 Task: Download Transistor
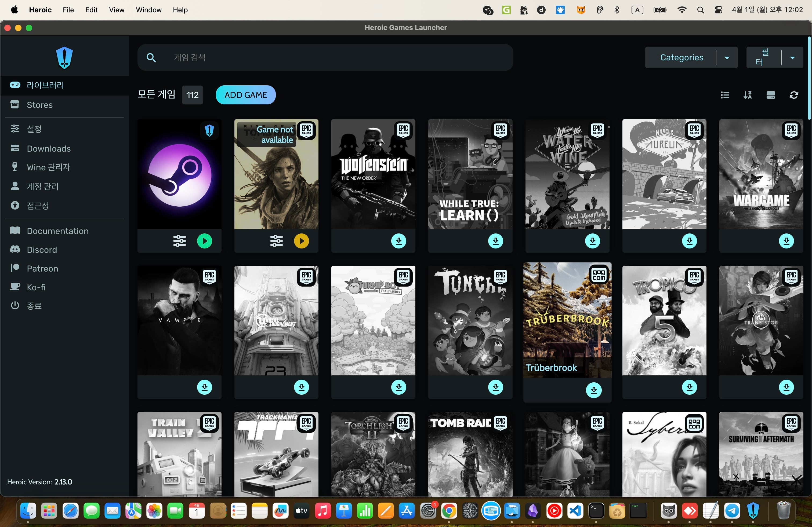pyautogui.click(x=786, y=387)
